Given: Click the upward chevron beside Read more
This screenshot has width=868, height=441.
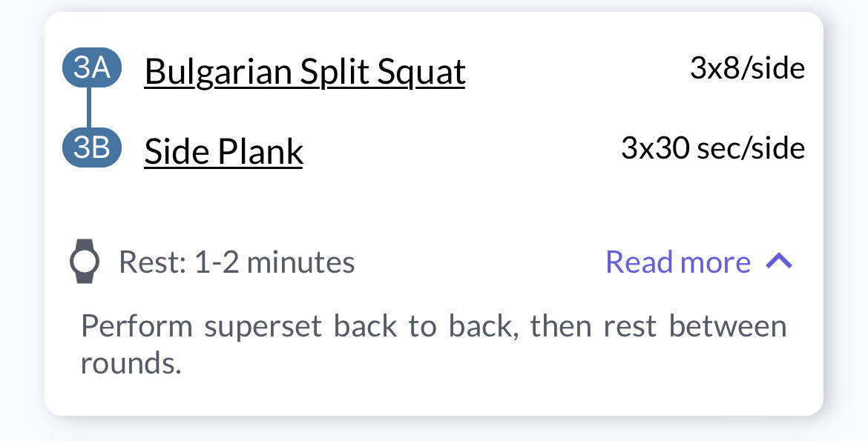Looking at the screenshot, I should (x=779, y=261).
